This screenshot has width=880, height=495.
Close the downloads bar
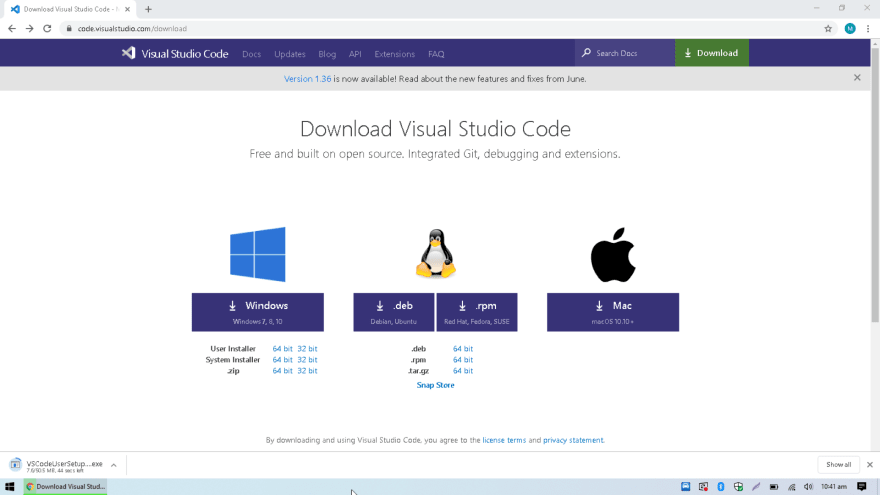click(869, 465)
